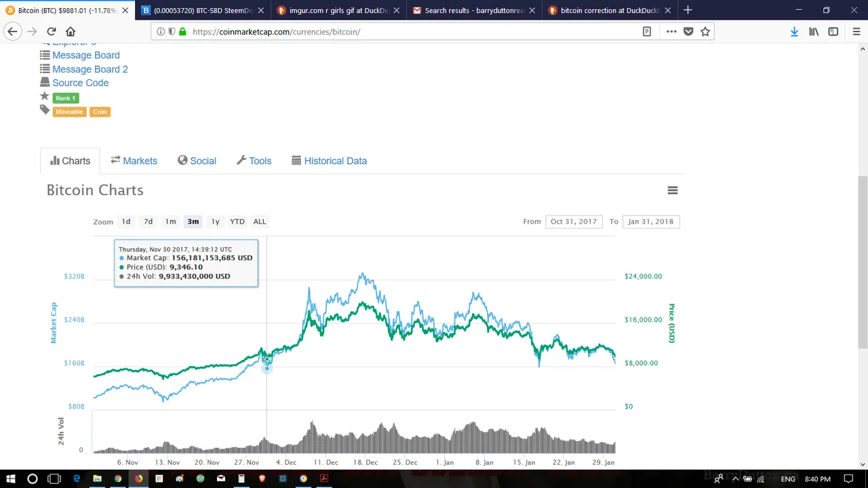
Task: Close the Bitcoin (BTC) browser tab
Action: [x=125, y=10]
